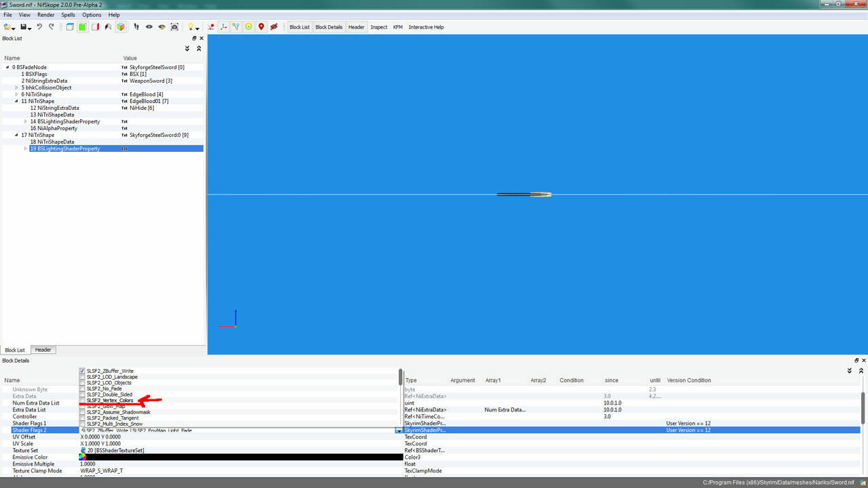
Task: Click the Undo arrow icon
Action: [x=39, y=27]
